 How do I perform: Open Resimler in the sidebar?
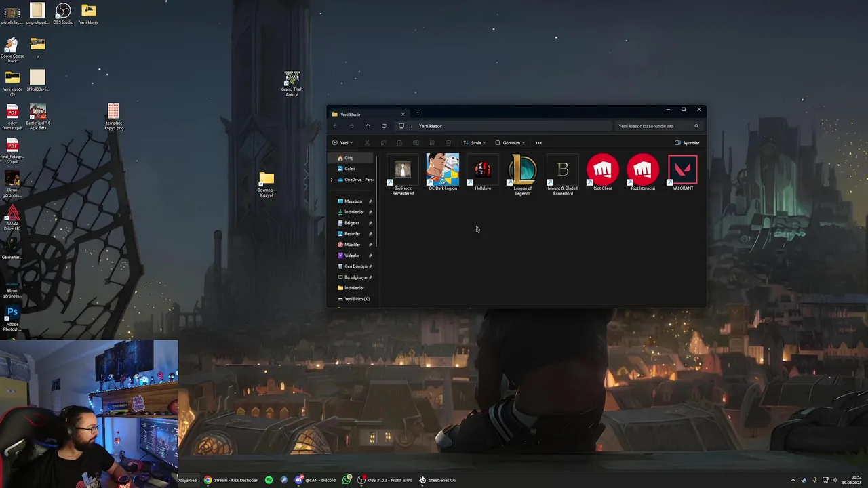[351, 234]
